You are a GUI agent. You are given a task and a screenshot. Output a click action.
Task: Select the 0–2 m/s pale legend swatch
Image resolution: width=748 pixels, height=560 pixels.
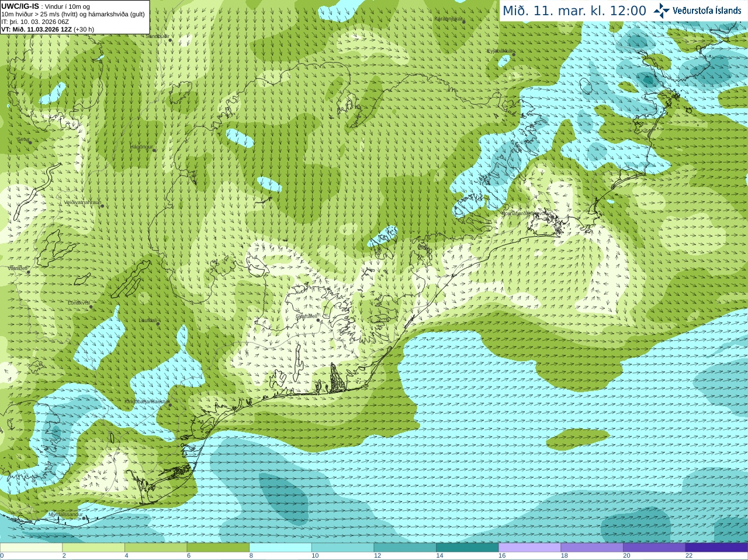(31, 548)
